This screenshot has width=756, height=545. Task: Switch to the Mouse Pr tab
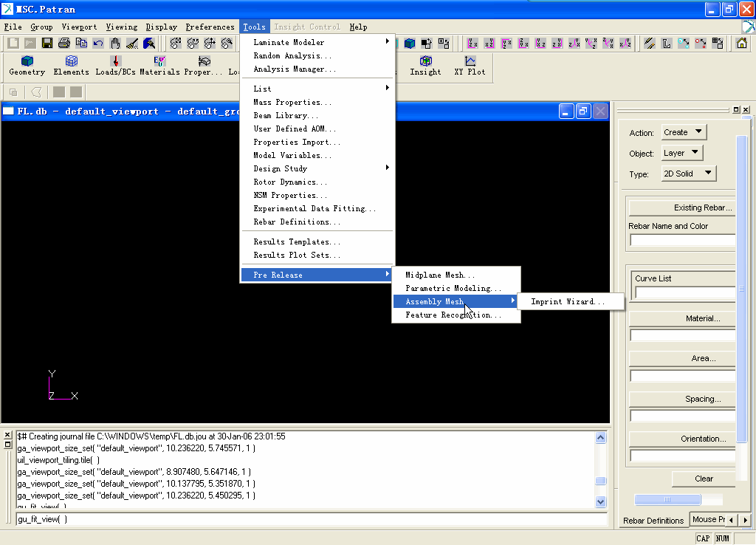click(x=708, y=519)
